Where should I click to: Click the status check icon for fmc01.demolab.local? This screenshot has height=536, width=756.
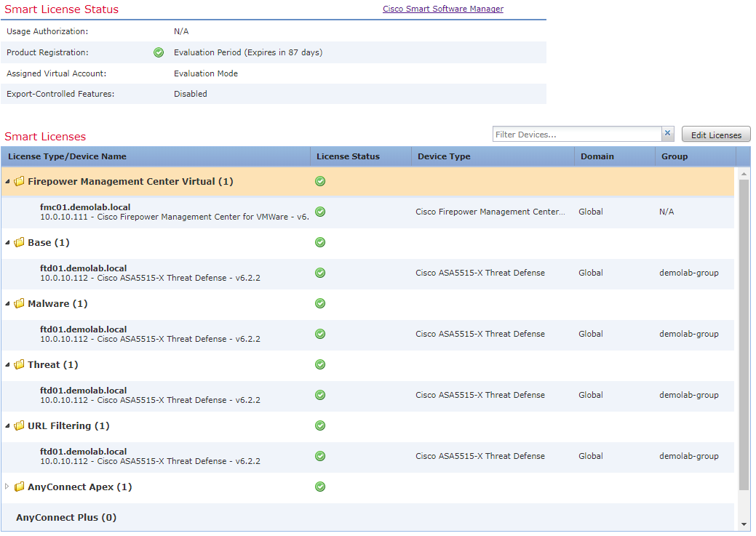[x=320, y=212]
